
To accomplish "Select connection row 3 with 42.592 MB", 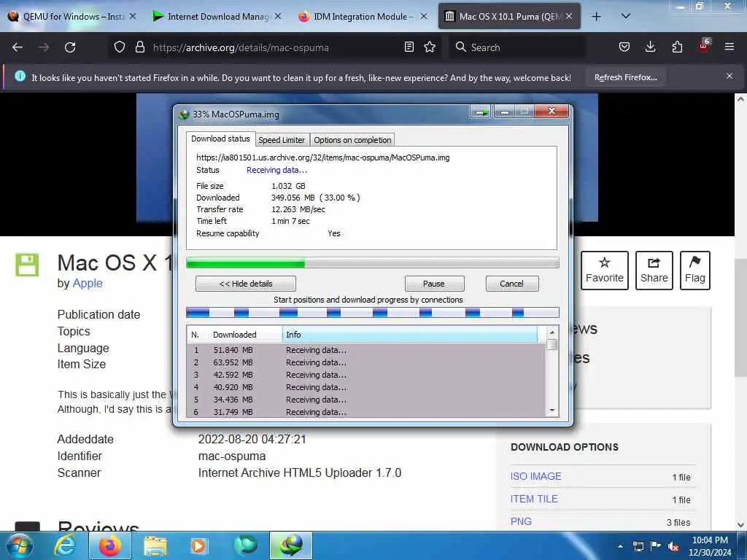I will tap(366, 375).
